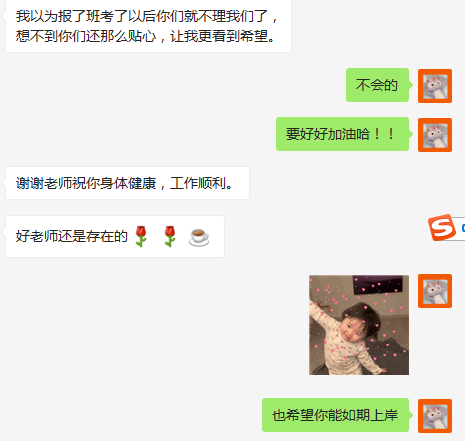Click the avatar beside the 不会的 message

[435, 86]
